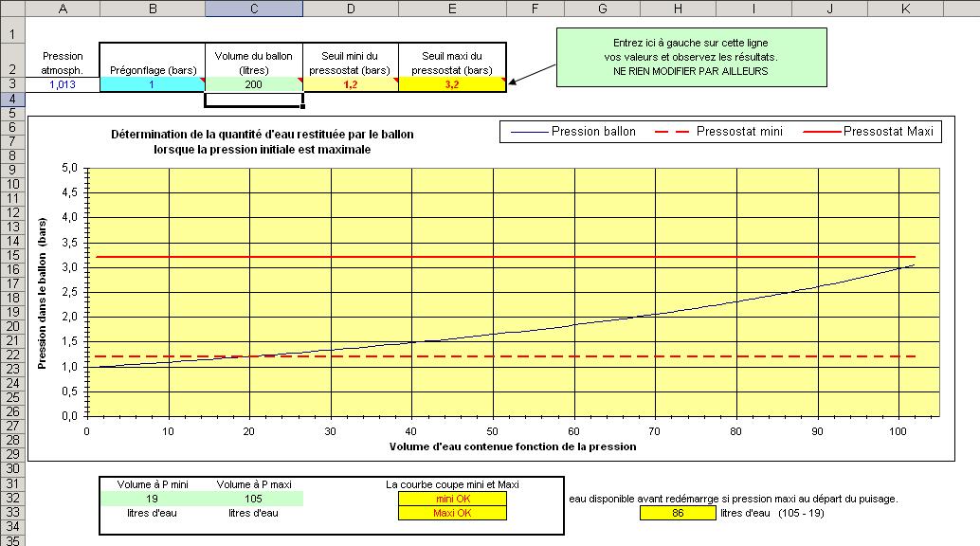Click column F header
Viewport: 980px width, 546px height.
click(535, 9)
